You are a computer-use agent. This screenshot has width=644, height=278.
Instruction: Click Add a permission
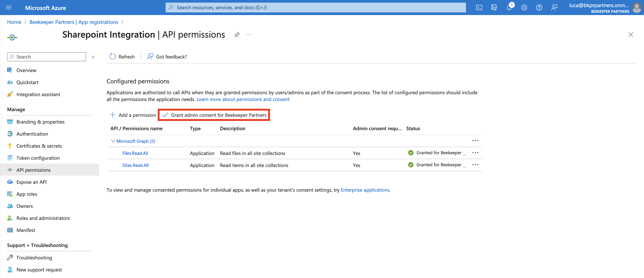point(133,115)
